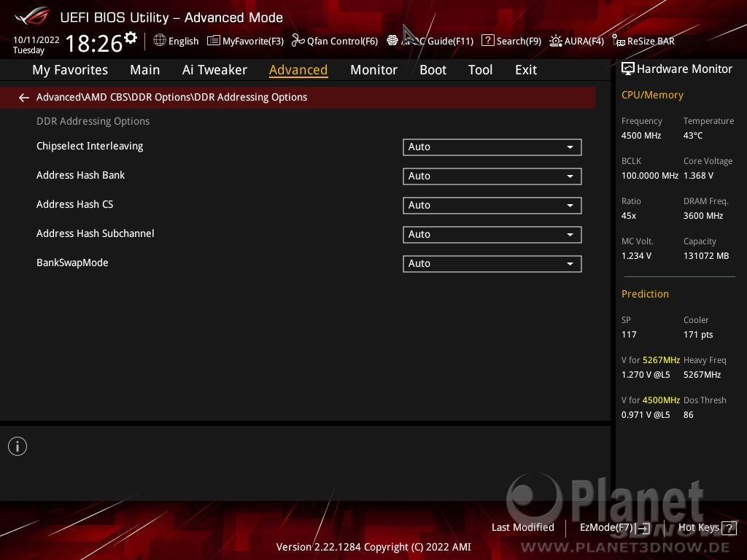Click the 3600 MHz DRAM Freq value
Screen dimensions: 747x560
click(703, 215)
